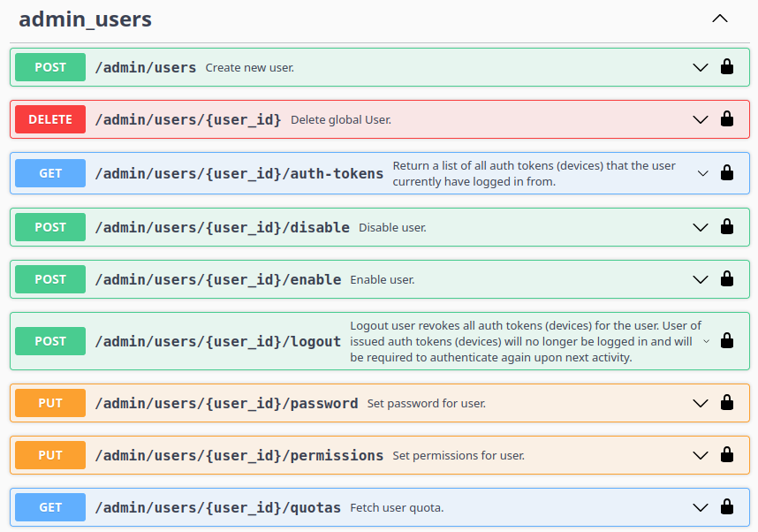Screen dimensions: 758x532
Task: Click the lock icon on Disable user row
Action: [x=727, y=227]
